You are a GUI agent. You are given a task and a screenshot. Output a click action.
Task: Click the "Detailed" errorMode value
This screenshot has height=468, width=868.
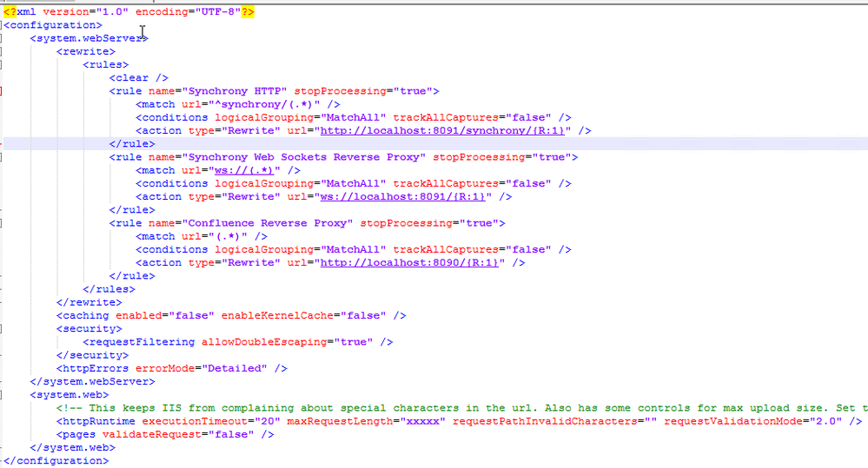pos(235,368)
